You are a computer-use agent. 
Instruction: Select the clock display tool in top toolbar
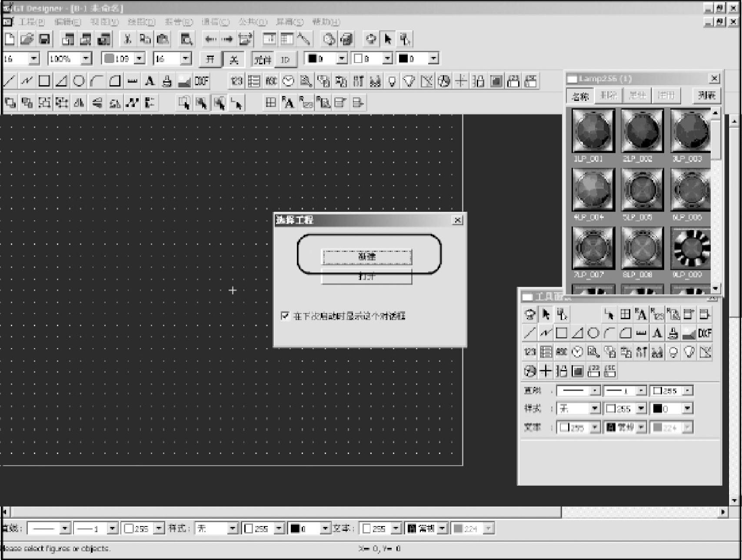(x=288, y=81)
